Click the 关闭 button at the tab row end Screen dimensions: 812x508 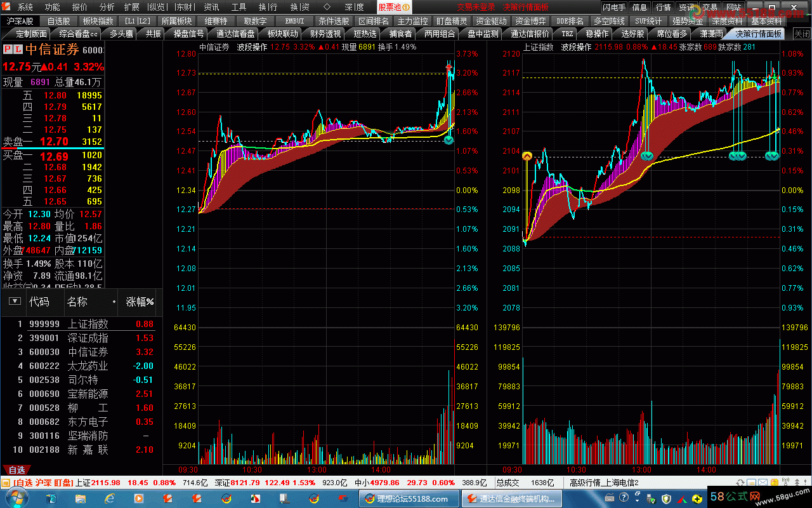click(x=802, y=34)
